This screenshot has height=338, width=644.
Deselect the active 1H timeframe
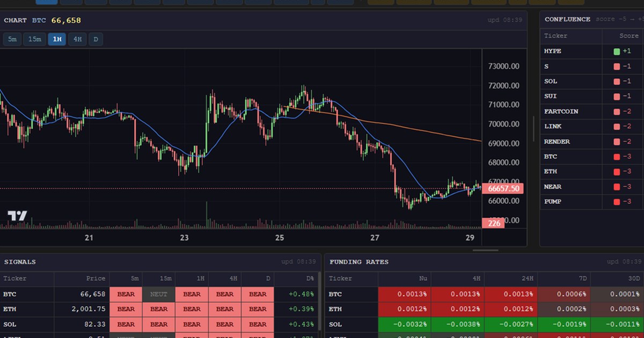coord(57,39)
